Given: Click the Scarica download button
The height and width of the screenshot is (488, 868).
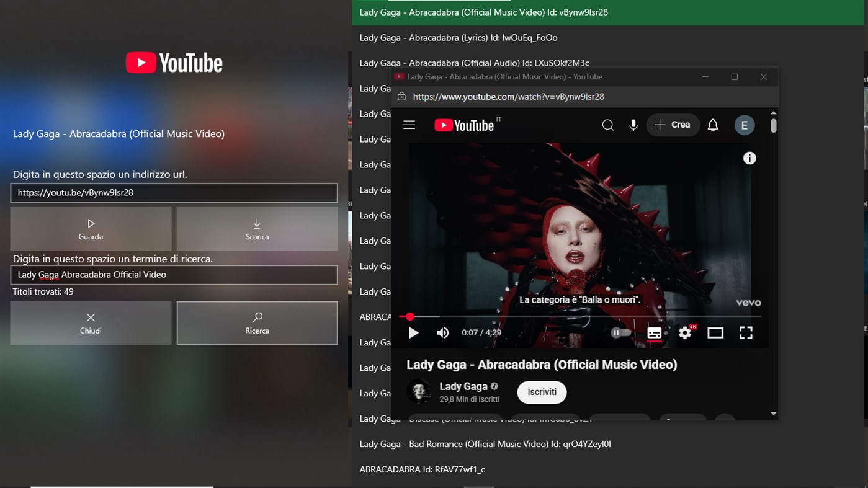Looking at the screenshot, I should (x=257, y=229).
